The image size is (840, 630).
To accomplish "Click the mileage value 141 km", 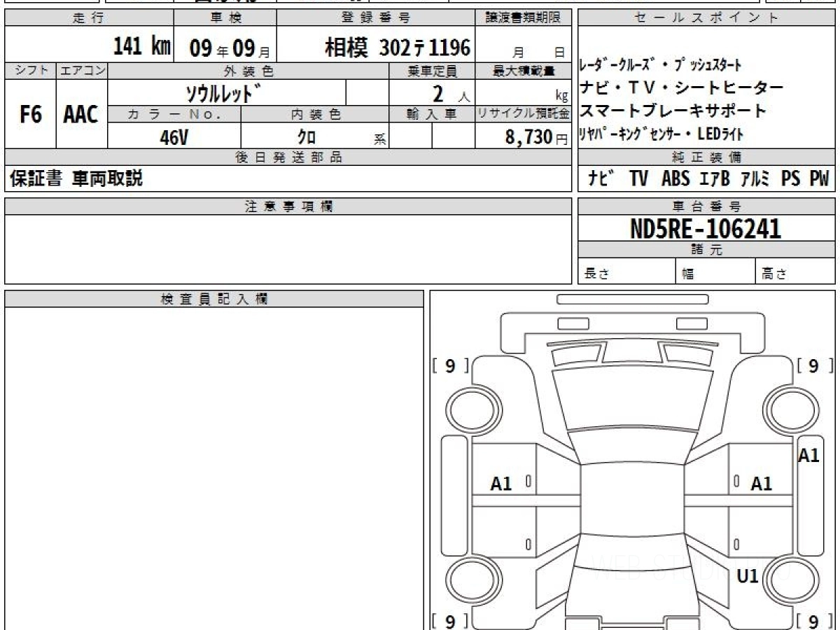I will [141, 47].
